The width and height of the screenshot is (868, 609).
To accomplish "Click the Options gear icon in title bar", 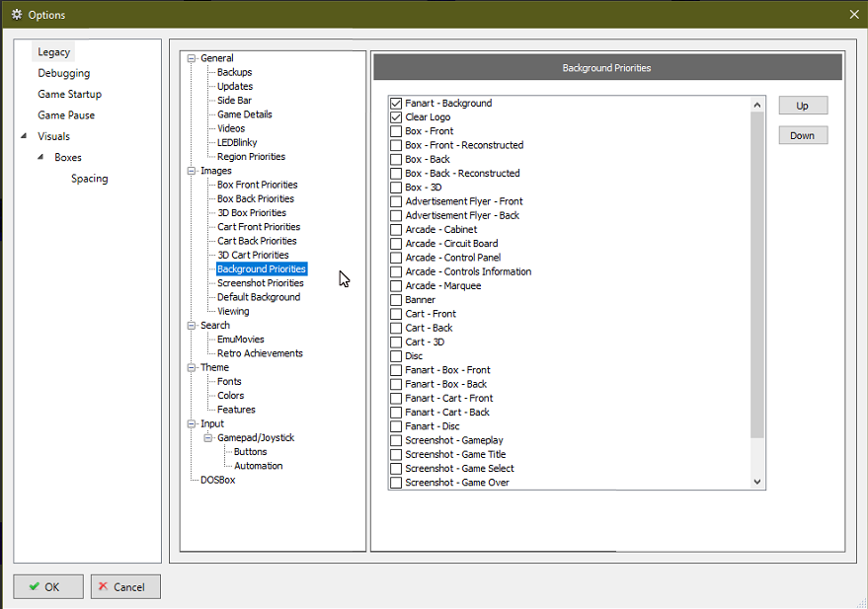I will [17, 15].
